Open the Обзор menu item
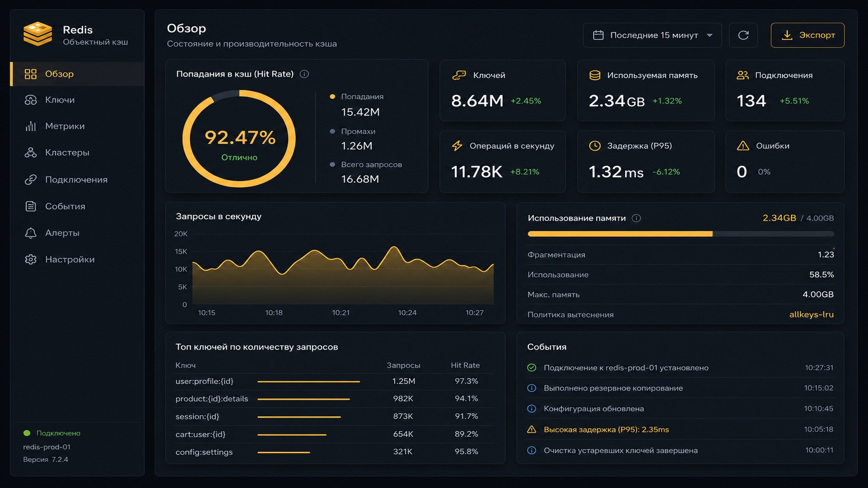The width and height of the screenshot is (868, 488). (77, 74)
